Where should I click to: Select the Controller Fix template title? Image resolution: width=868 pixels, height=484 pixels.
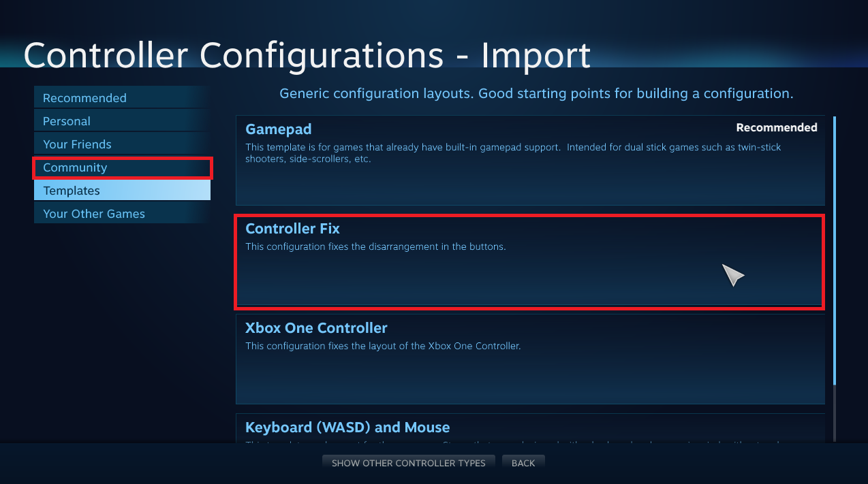292,229
